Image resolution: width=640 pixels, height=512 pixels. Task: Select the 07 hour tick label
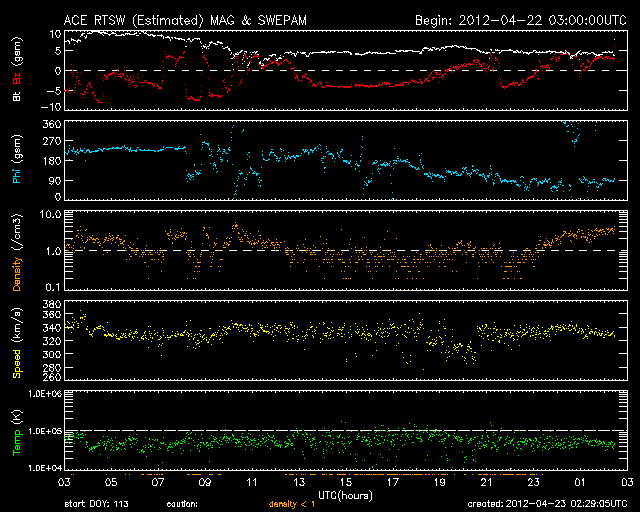coord(158,482)
